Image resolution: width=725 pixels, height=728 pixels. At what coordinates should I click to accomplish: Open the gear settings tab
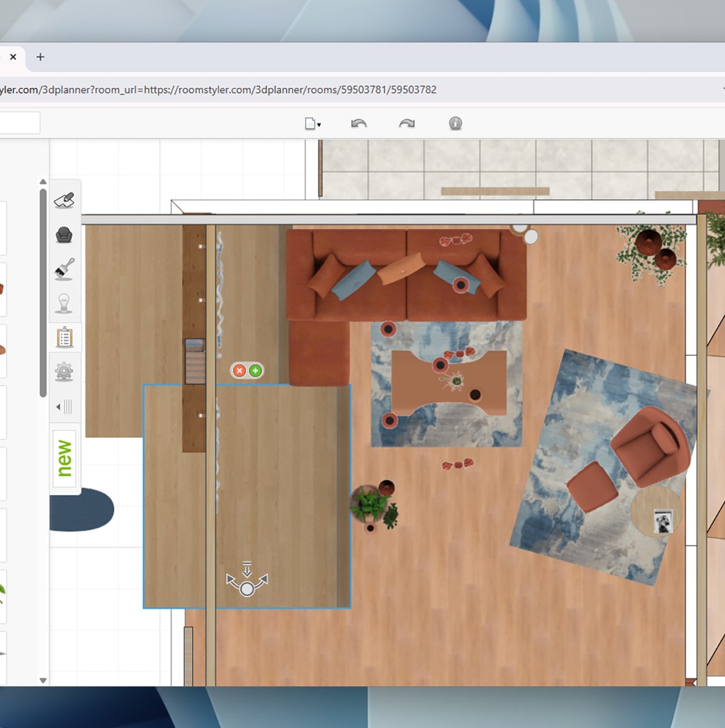(x=64, y=371)
